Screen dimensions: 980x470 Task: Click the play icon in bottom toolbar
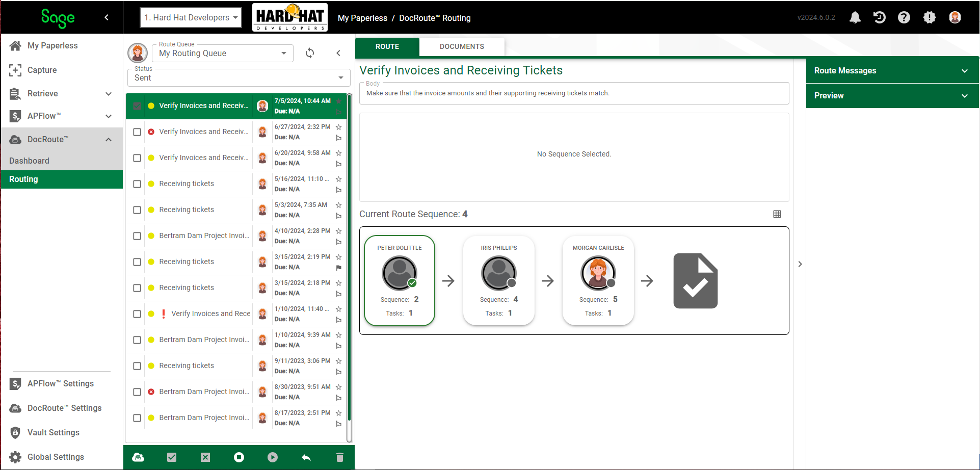[273, 457]
